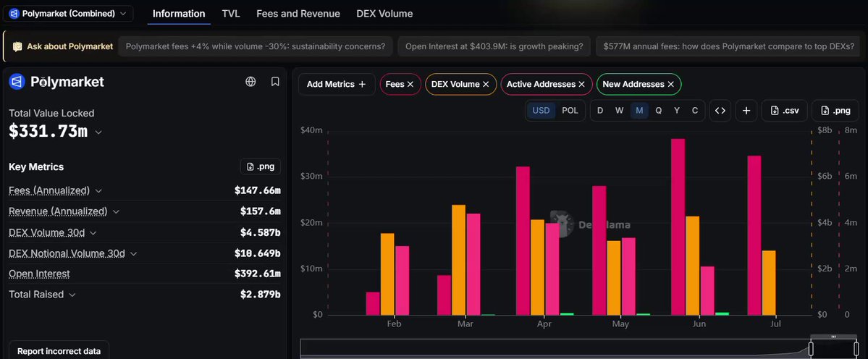Download chart as .csv
This screenshot has width=868, height=359.
pyautogui.click(x=785, y=111)
